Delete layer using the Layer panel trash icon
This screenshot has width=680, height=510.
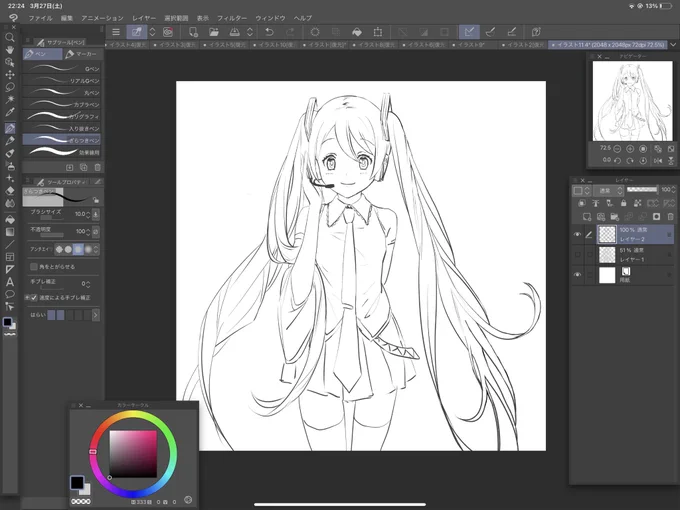pos(670,216)
